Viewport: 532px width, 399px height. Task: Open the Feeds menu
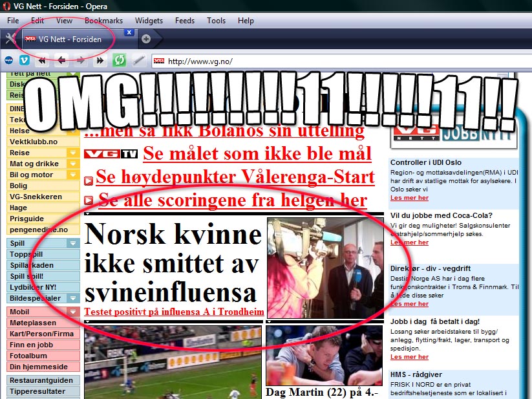coord(185,21)
